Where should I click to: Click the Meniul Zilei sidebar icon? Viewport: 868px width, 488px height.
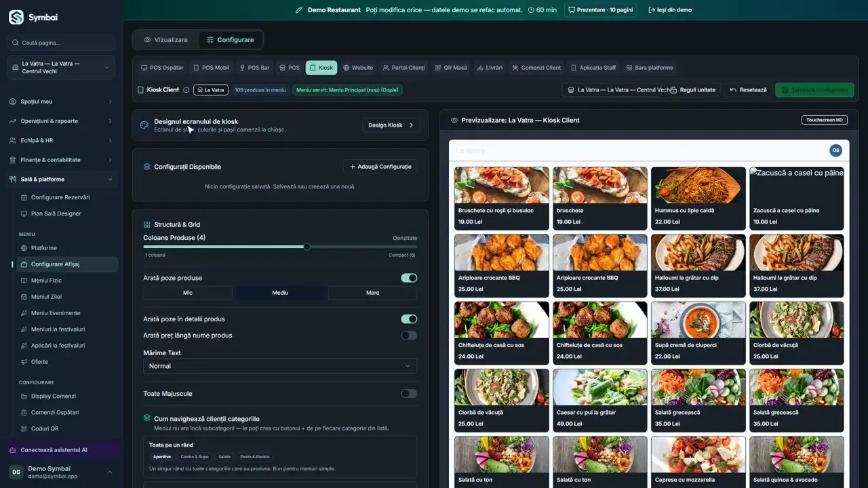pyautogui.click(x=24, y=297)
